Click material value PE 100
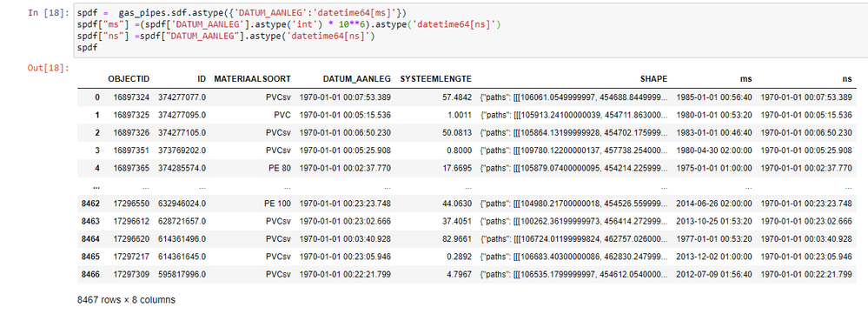868x314 pixels. (277, 204)
